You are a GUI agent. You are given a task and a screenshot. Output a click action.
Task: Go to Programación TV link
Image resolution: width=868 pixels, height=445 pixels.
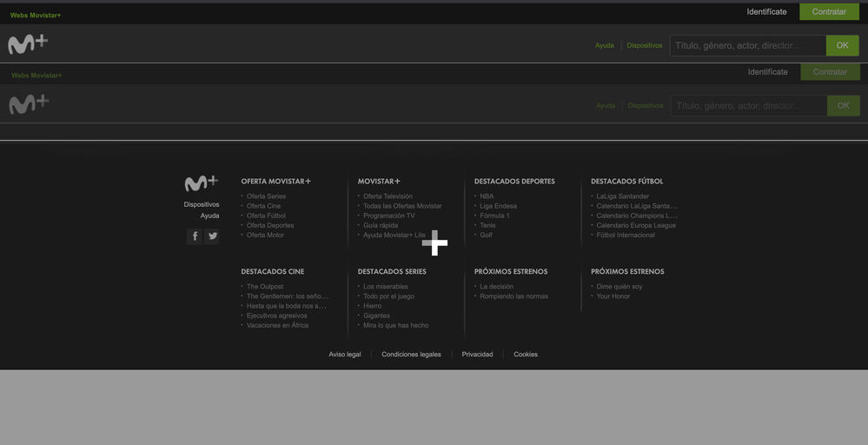click(388, 216)
